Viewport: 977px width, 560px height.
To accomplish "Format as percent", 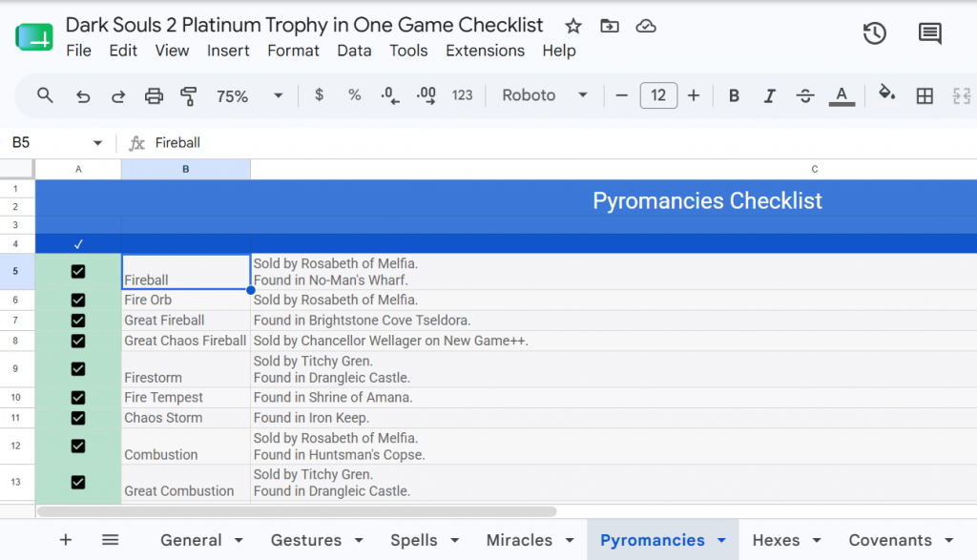I will tap(355, 95).
